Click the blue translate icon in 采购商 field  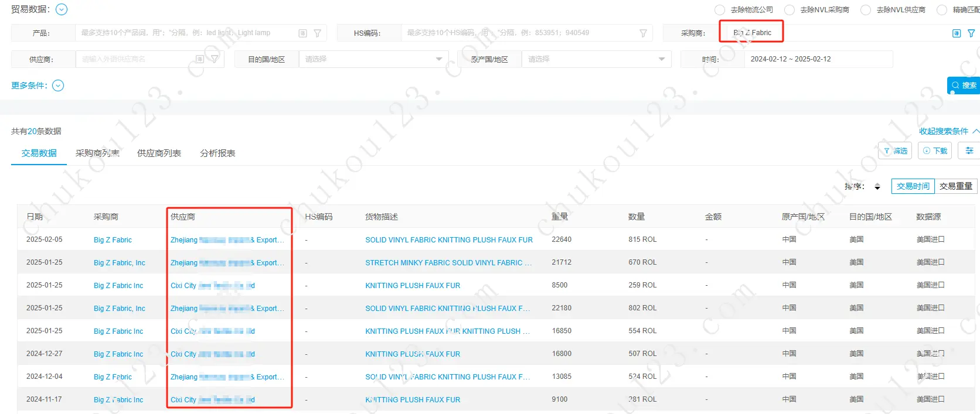coord(957,33)
